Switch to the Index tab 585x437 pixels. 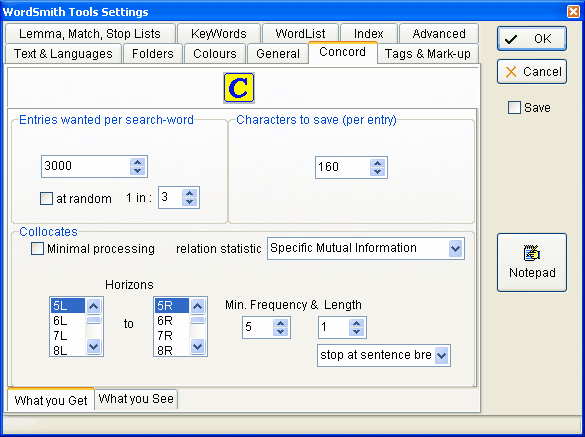tap(369, 34)
